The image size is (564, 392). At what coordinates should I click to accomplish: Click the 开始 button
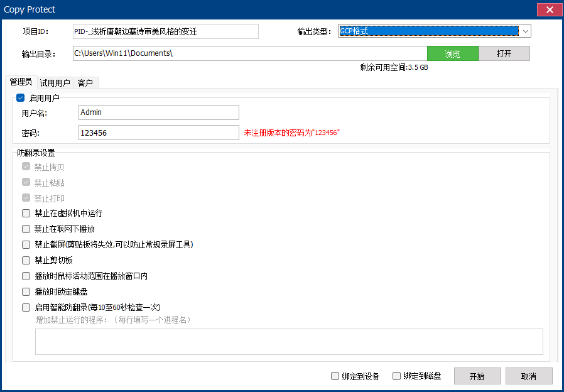tap(477, 376)
